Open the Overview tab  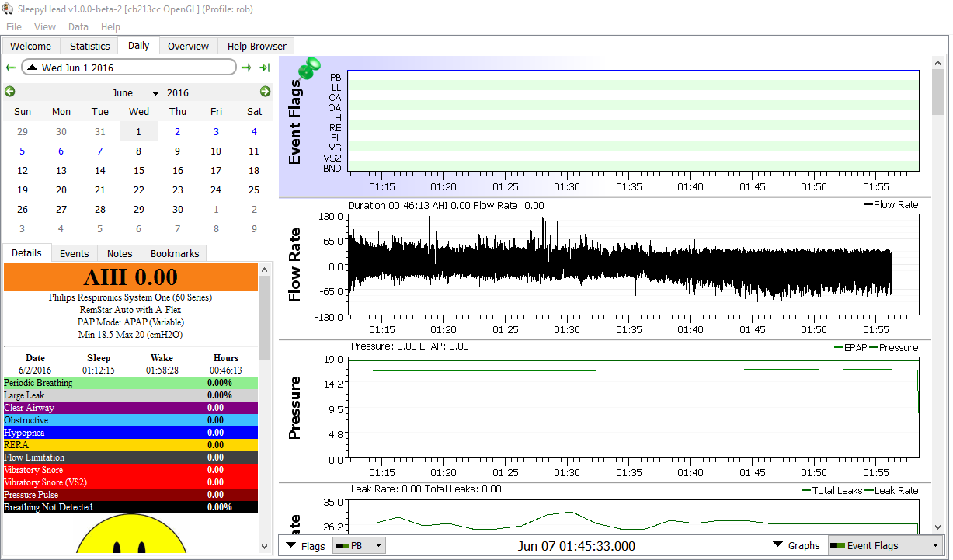click(x=188, y=46)
